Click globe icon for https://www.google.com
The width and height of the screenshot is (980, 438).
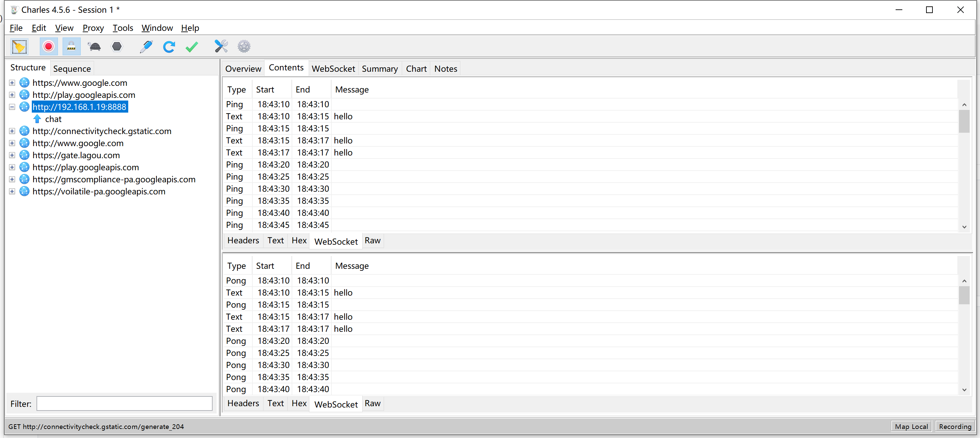coord(24,82)
